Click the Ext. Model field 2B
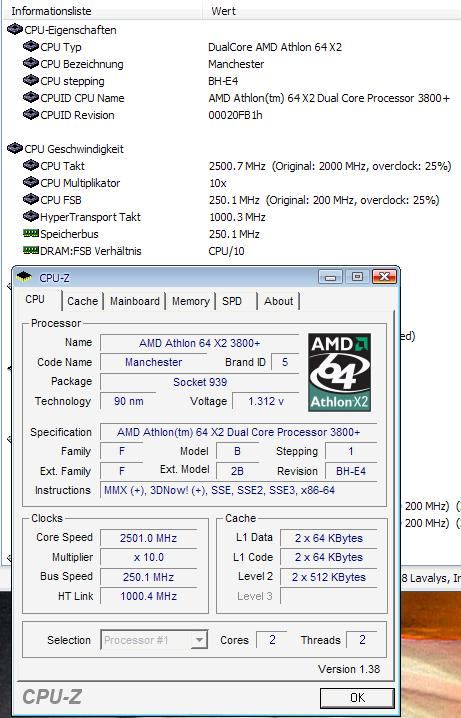 point(237,471)
